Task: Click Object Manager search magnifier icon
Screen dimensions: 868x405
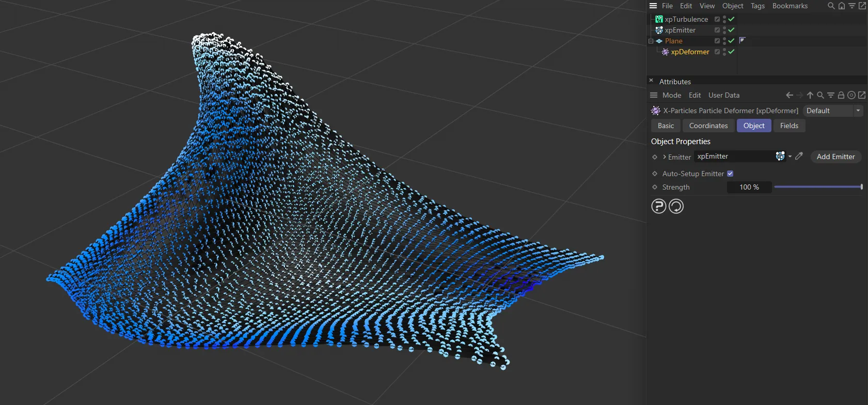Action: [831, 6]
